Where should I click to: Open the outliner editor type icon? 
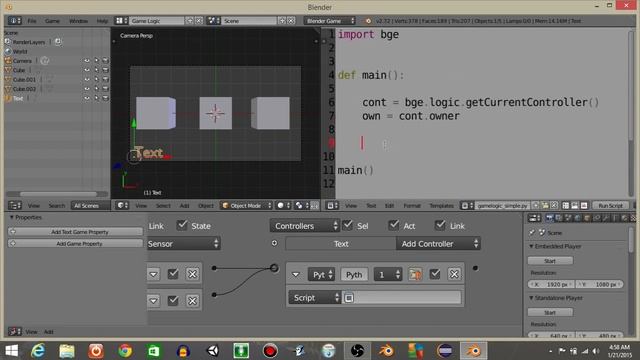coord(15,205)
